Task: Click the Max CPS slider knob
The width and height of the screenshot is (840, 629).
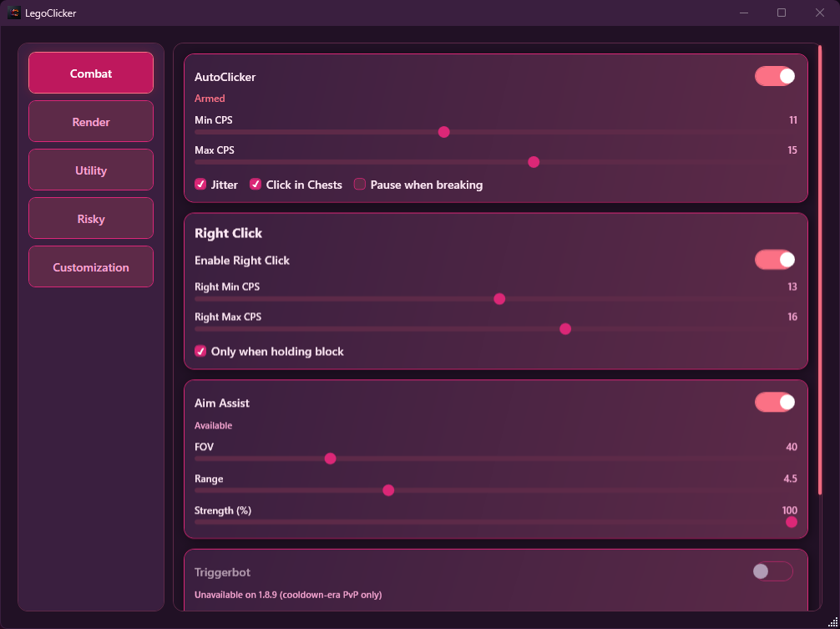Action: pos(534,162)
